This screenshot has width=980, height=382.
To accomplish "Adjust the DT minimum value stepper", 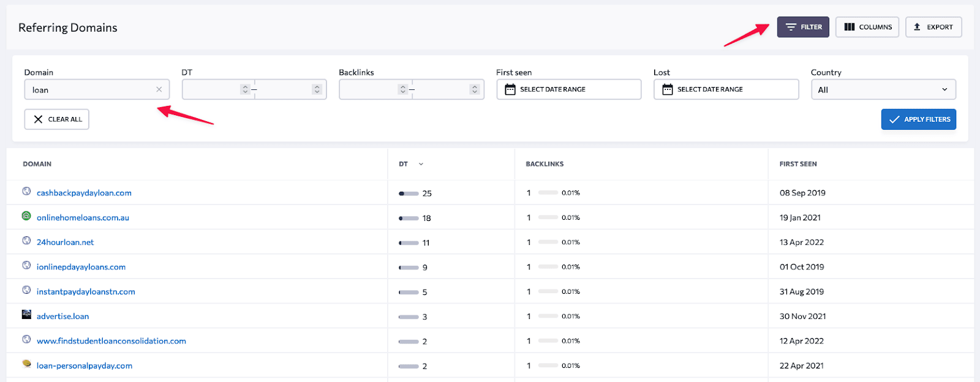I will pos(245,89).
